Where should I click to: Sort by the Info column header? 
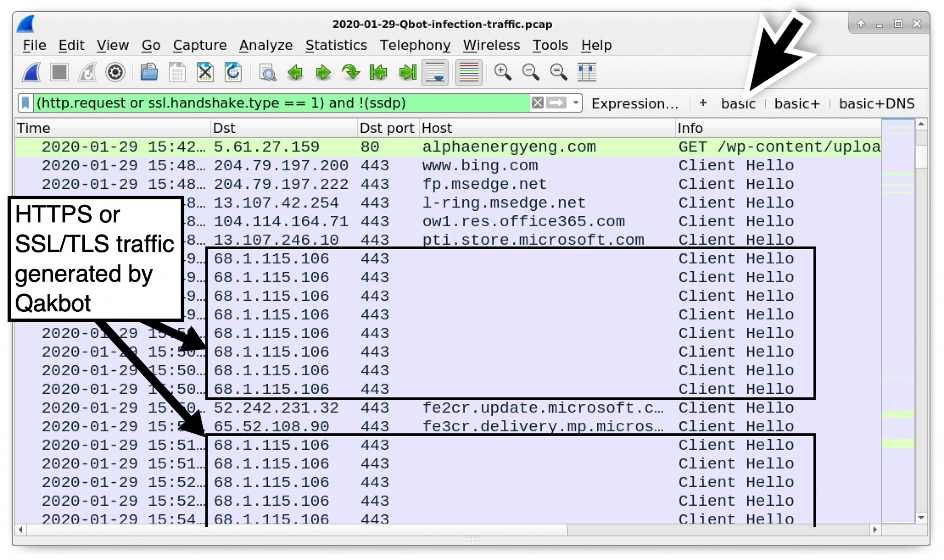pos(778,128)
